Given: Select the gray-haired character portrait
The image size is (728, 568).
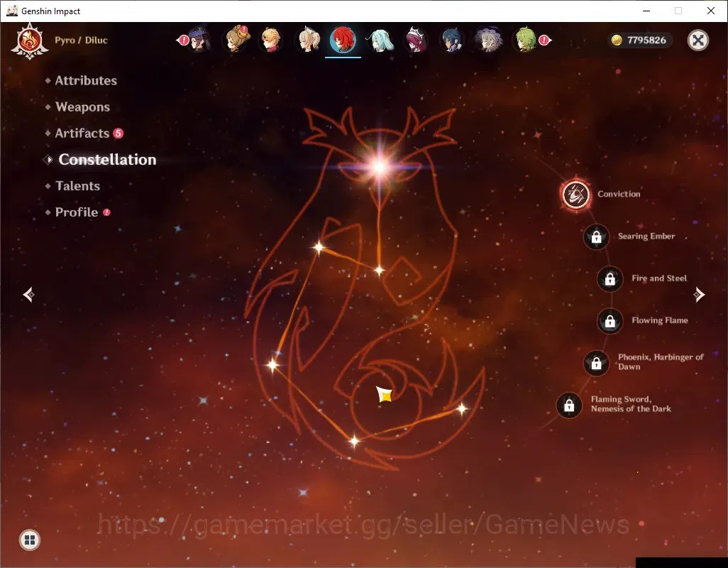Looking at the screenshot, I should [488, 40].
